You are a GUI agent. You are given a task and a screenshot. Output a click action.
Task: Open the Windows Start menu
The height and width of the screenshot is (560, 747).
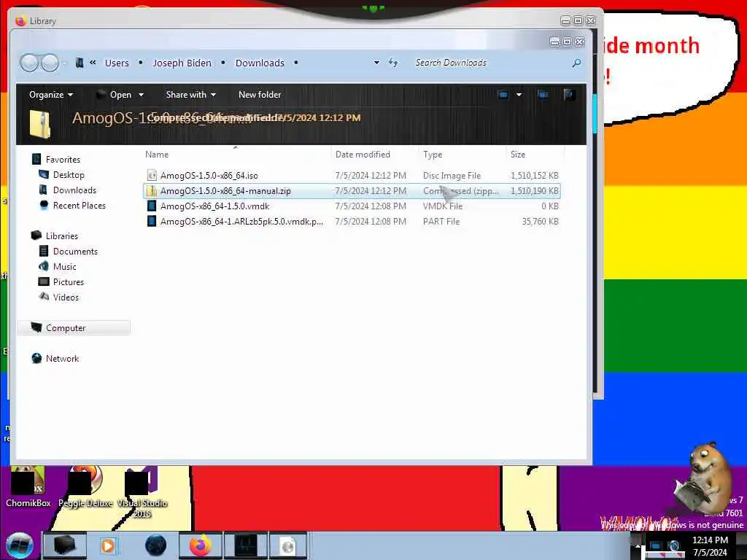coord(20,545)
